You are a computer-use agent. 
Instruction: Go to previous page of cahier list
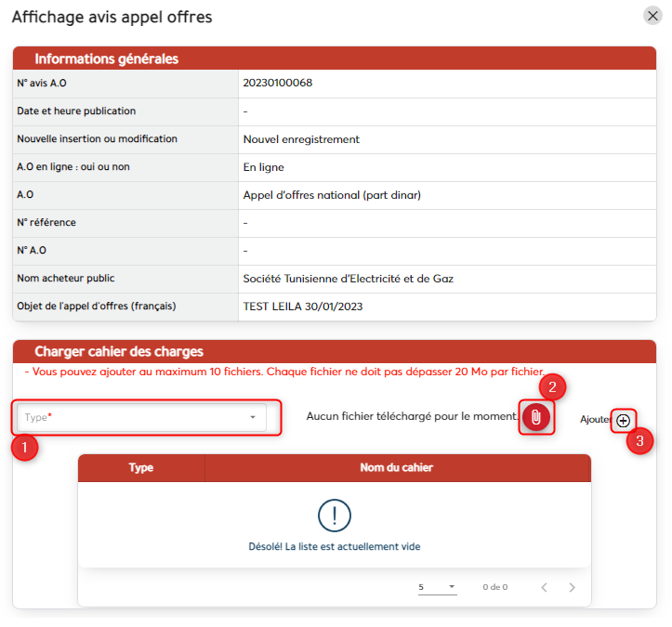click(544, 587)
